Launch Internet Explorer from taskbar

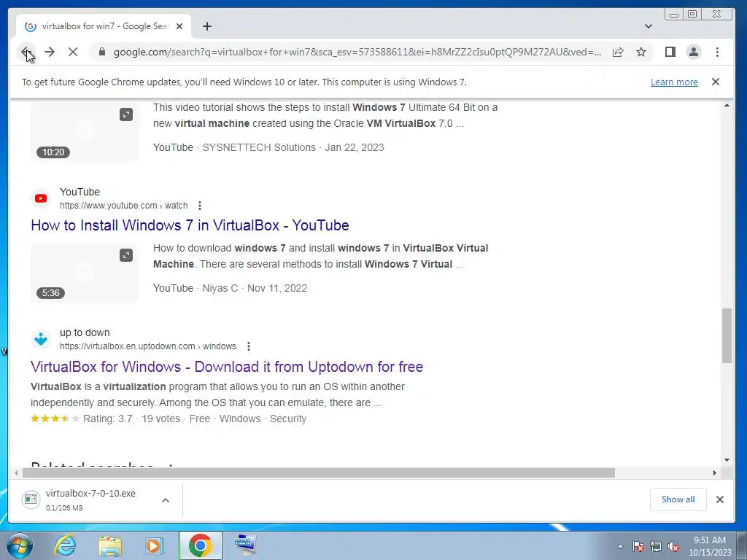(65, 545)
